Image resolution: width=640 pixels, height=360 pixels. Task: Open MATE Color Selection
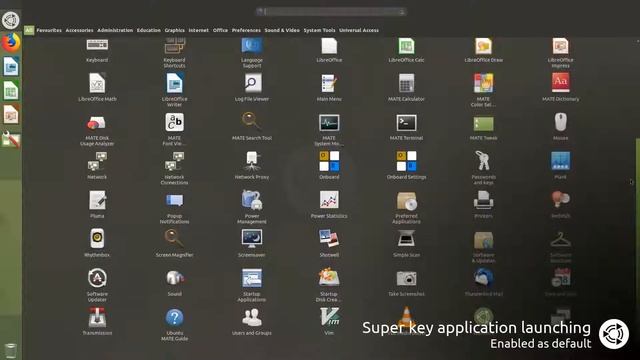(x=483, y=90)
